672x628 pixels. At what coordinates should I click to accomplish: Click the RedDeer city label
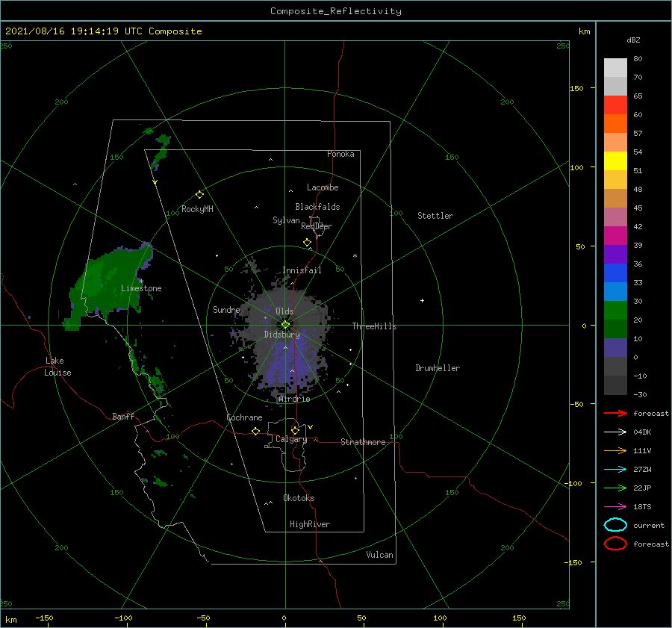click(x=317, y=226)
